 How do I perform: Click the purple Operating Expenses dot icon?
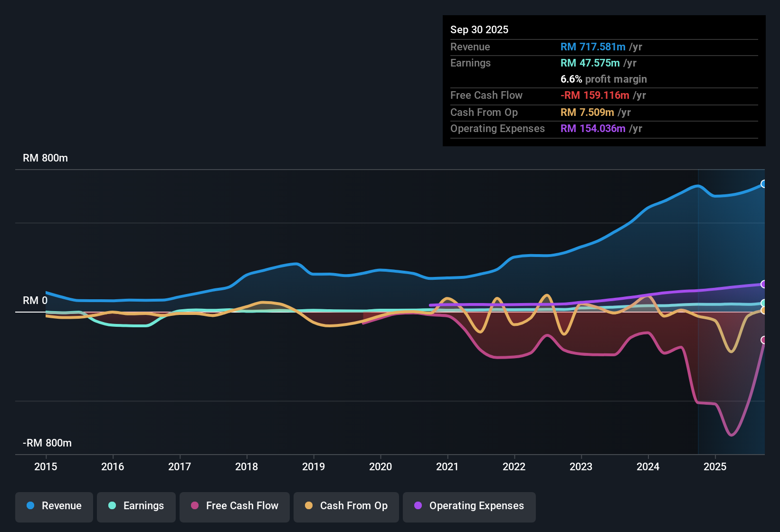pyautogui.click(x=418, y=506)
